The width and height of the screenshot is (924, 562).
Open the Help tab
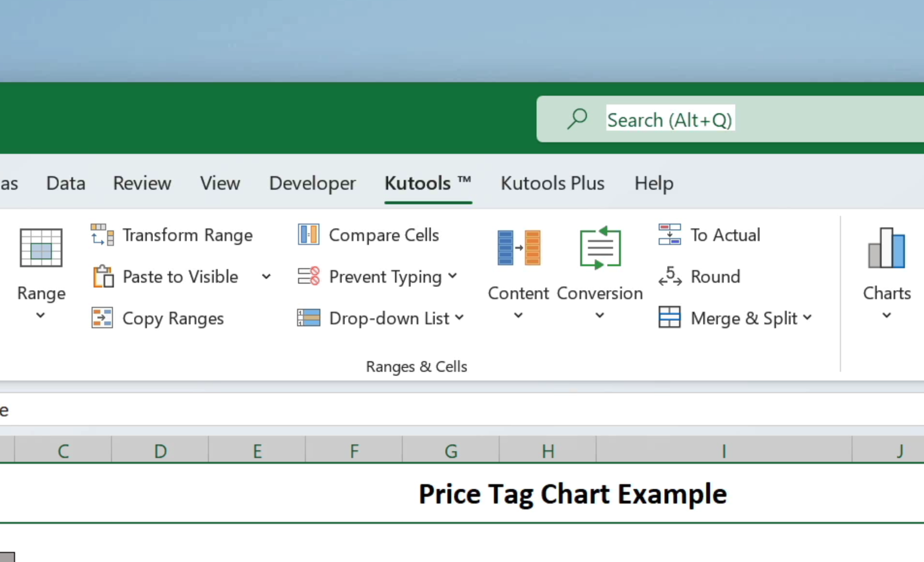(654, 183)
